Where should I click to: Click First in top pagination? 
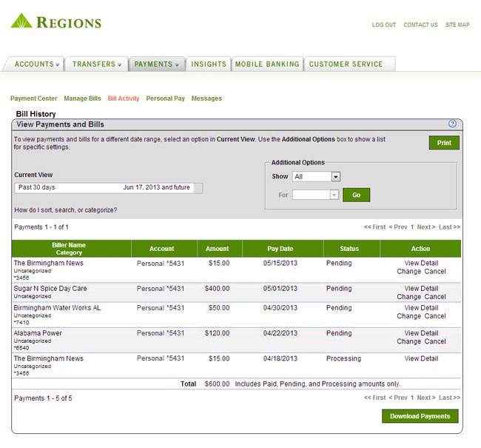point(374,227)
